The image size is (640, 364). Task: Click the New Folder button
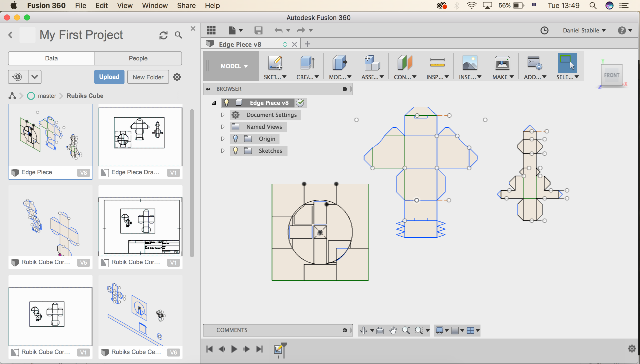point(148,77)
